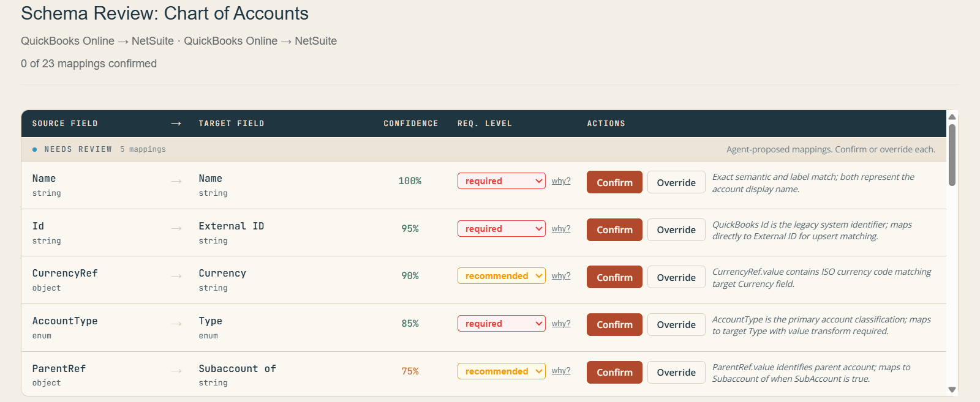Confirm the CurrencyRef to Currency mapping
This screenshot has width=980, height=402.
click(614, 277)
